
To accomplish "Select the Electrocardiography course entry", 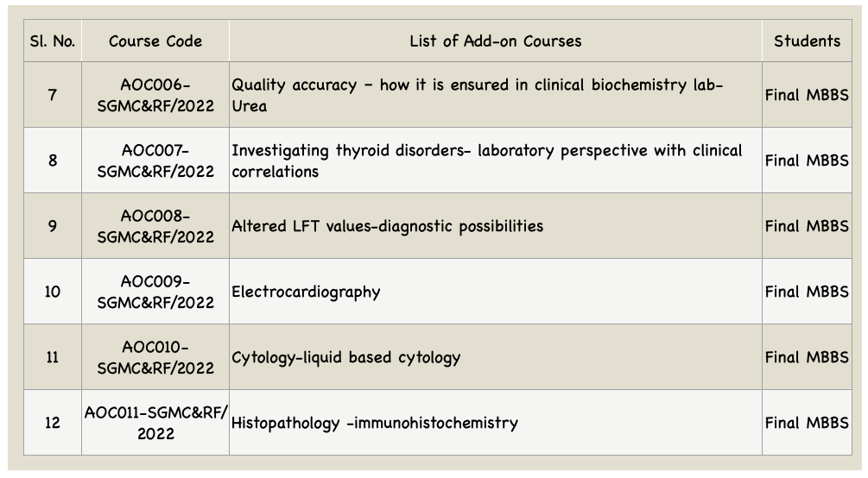I will pyautogui.click(x=306, y=292).
